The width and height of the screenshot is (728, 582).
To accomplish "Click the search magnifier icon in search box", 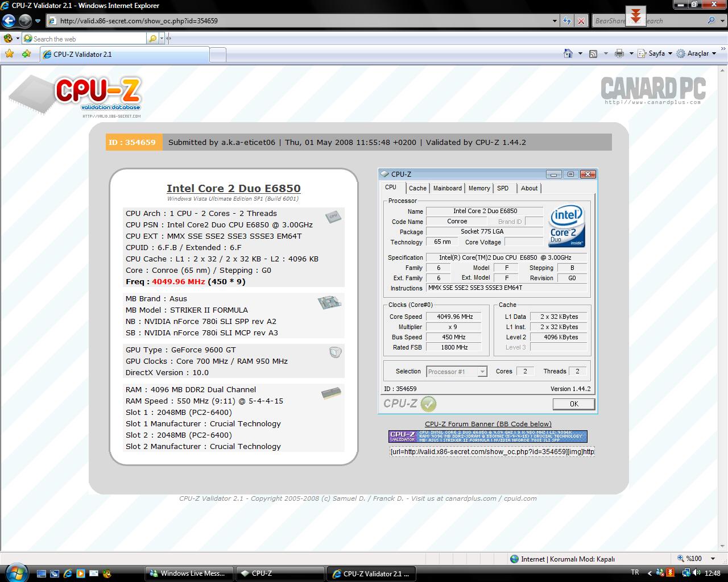I will 711,20.
